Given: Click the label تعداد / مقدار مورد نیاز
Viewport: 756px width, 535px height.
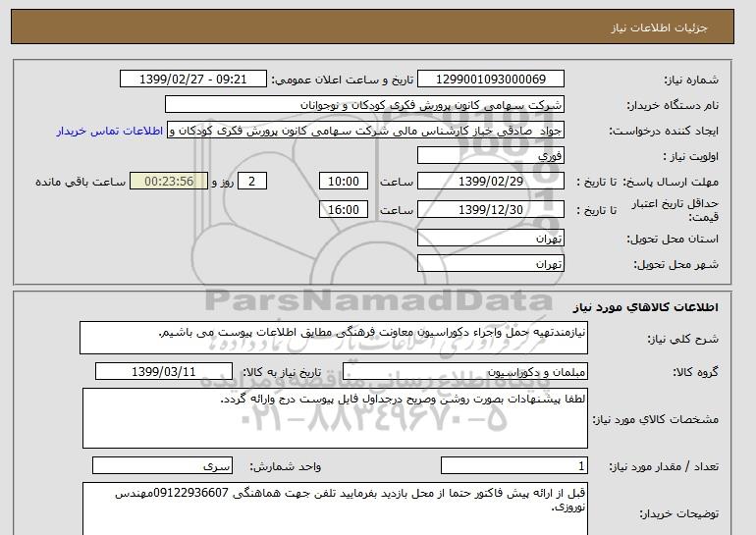Looking at the screenshot, I should pos(664,466).
